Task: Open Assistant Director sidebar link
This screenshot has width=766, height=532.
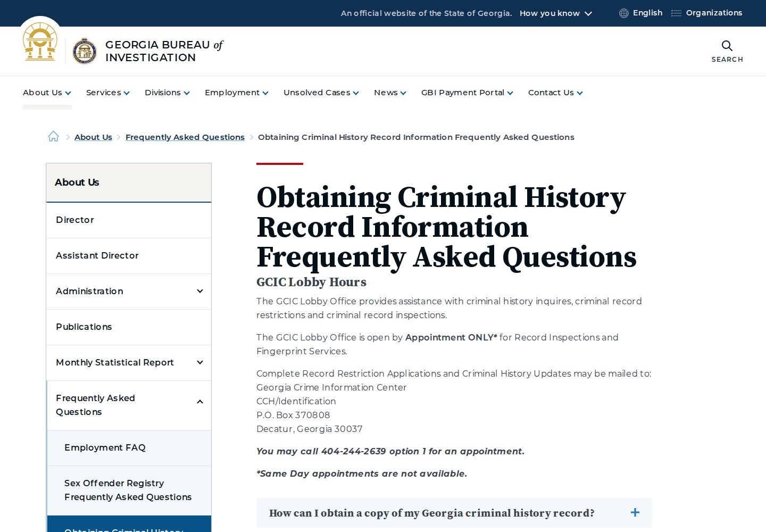Action: tap(129, 256)
